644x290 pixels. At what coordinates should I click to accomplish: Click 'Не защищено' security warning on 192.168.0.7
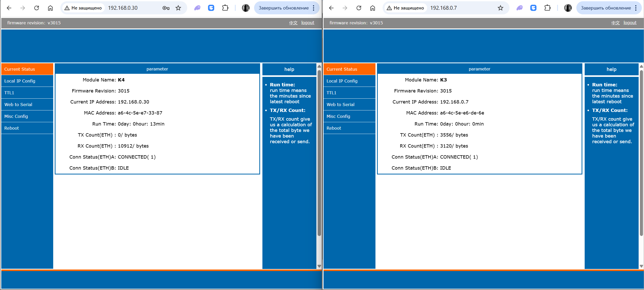(x=405, y=8)
